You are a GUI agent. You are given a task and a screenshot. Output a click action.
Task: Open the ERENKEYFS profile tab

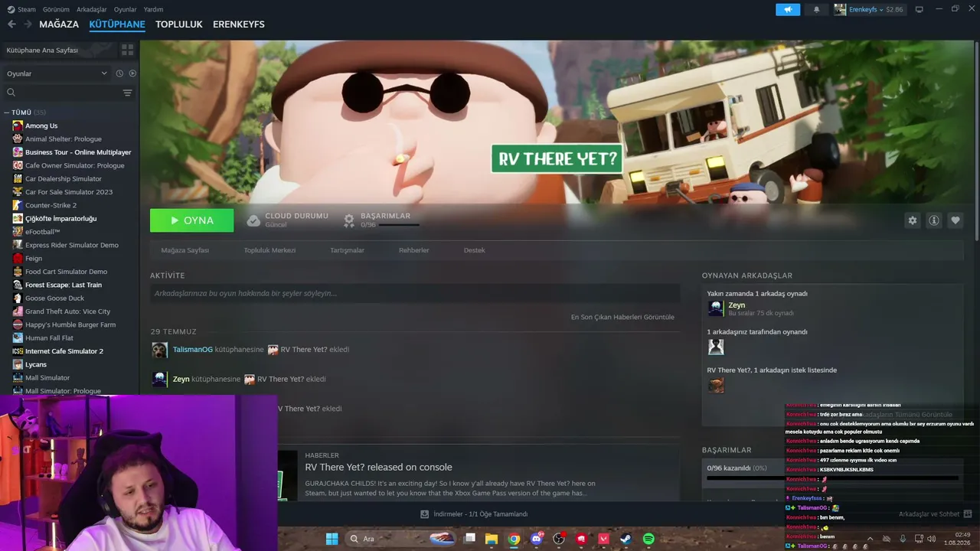click(239, 24)
